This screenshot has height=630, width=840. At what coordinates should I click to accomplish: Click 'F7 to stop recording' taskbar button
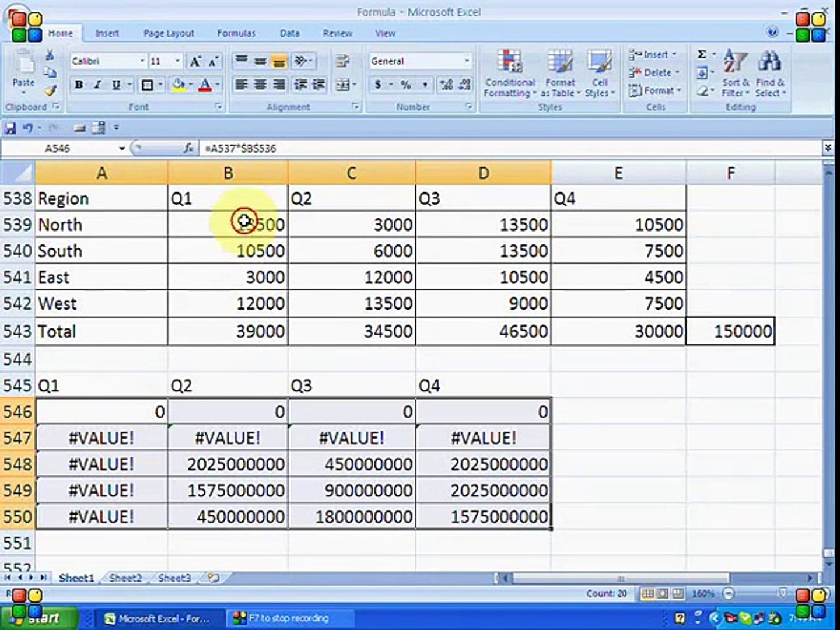click(x=290, y=618)
